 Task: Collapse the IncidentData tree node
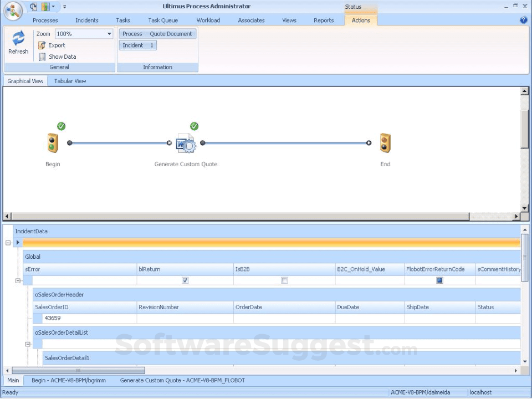[8, 242]
